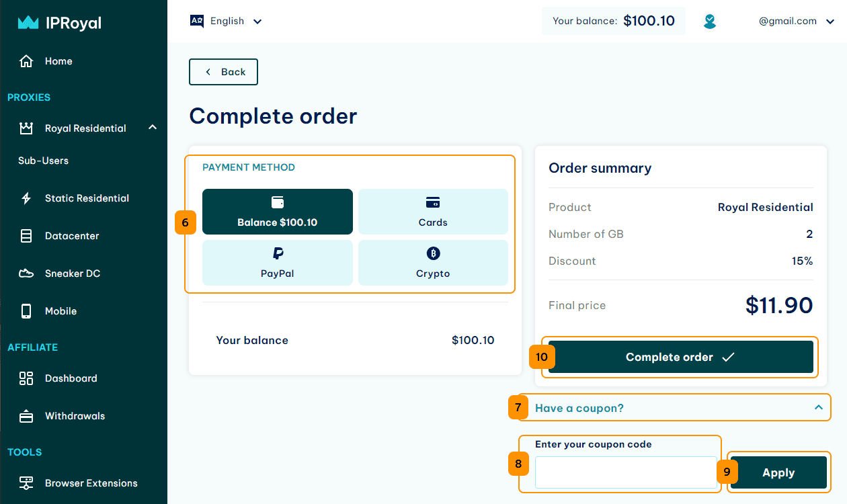Click the Datacenter server icon
The width and height of the screenshot is (847, 504).
tap(26, 236)
